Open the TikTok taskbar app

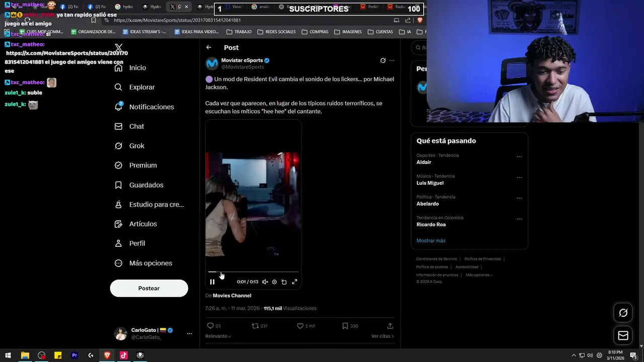pos(123,355)
